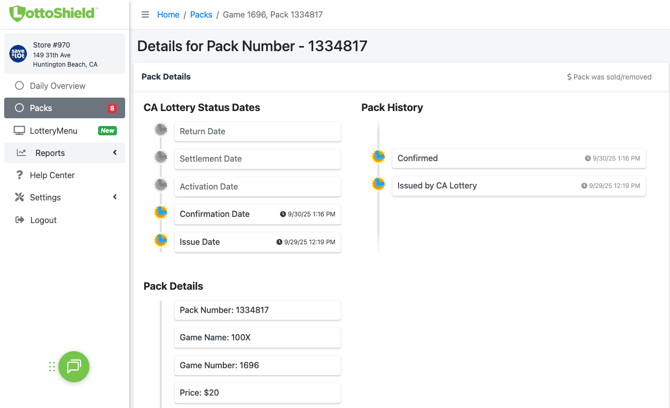Screen dimensions: 670x408
Task: Click the LottoShield logo
Action: pos(53,14)
